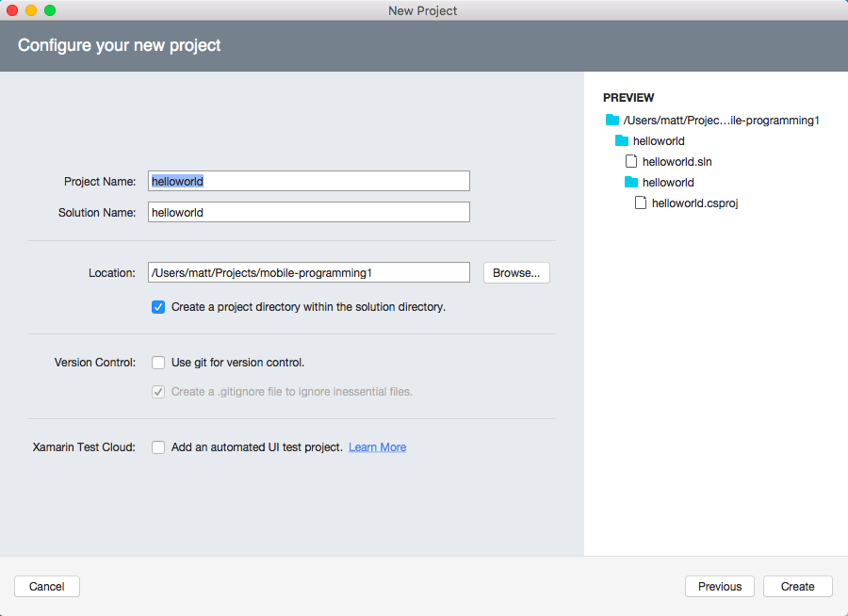Screen dimensions: 848x616
Task: Uncheck Create a project directory checkbox
Action: click(158, 307)
